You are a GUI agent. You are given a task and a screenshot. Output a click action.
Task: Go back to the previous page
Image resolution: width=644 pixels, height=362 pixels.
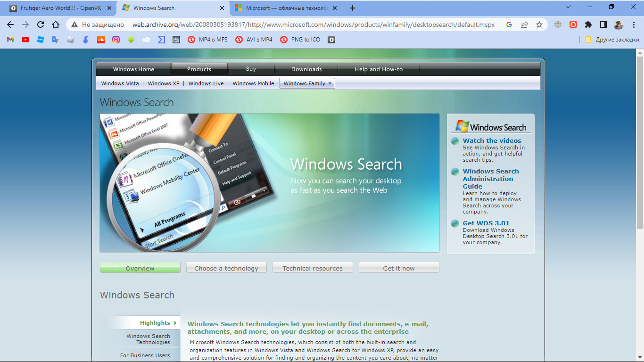[10, 25]
